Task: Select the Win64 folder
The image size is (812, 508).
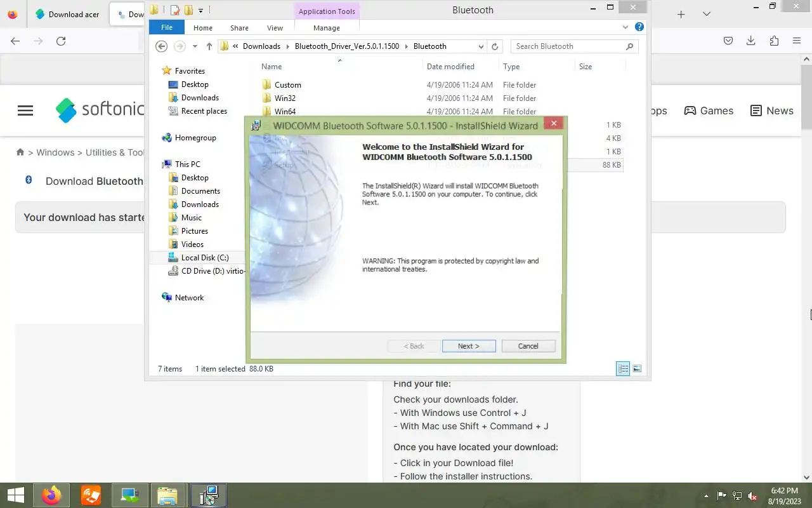Action: [x=285, y=112]
